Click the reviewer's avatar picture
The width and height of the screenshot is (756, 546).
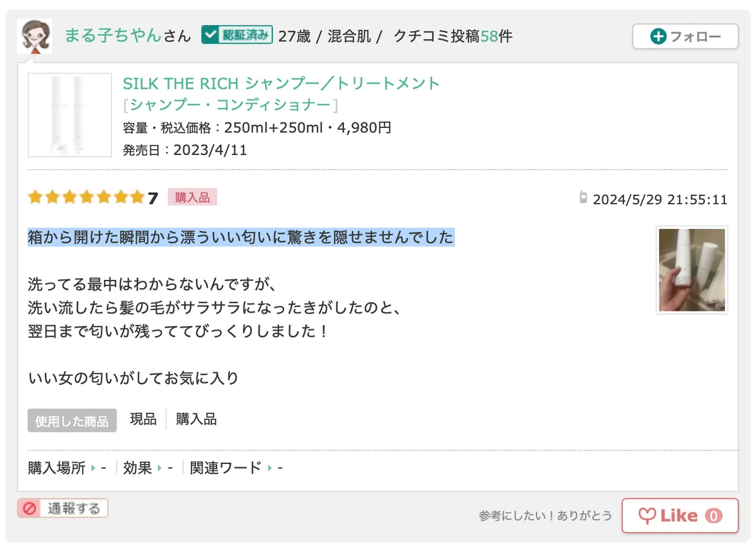tap(35, 36)
